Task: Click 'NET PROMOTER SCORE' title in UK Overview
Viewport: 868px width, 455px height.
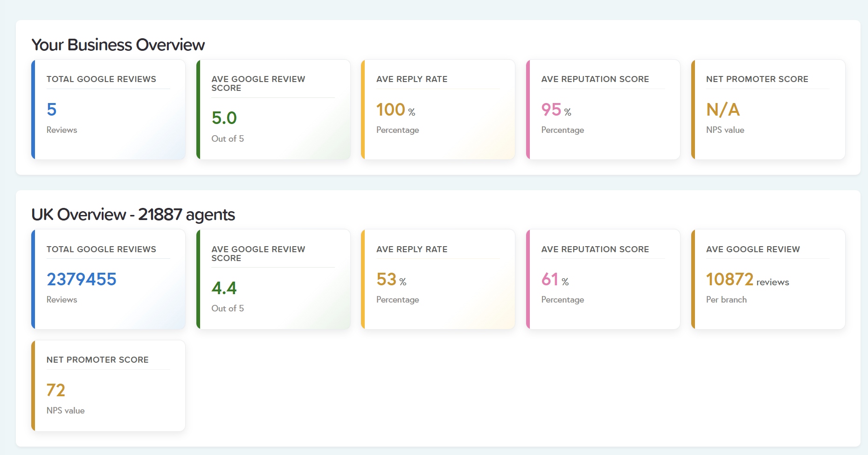Action: 97,360
